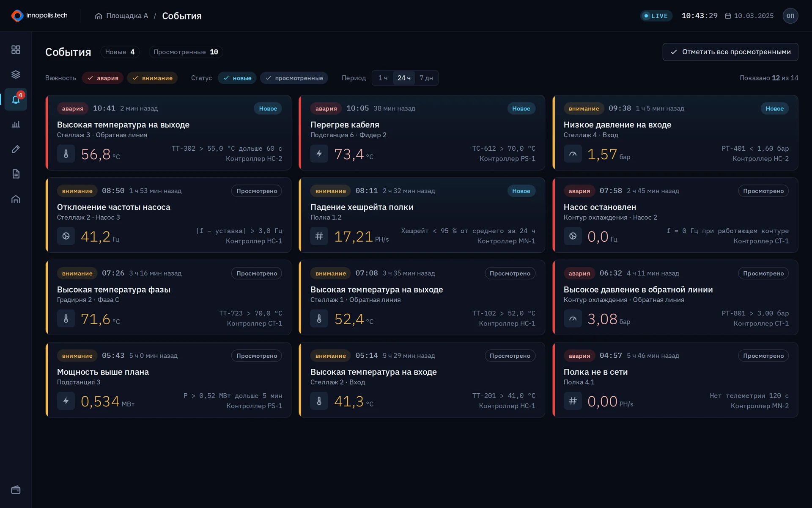Switch to the Новые 4 tab

point(120,52)
